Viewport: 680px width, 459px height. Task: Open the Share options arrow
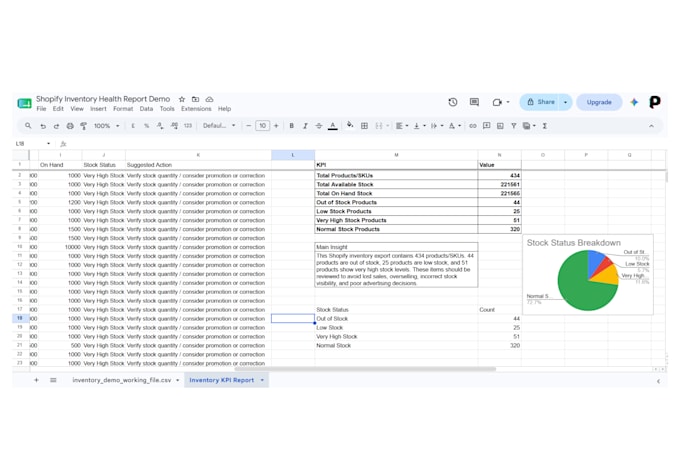(x=565, y=102)
